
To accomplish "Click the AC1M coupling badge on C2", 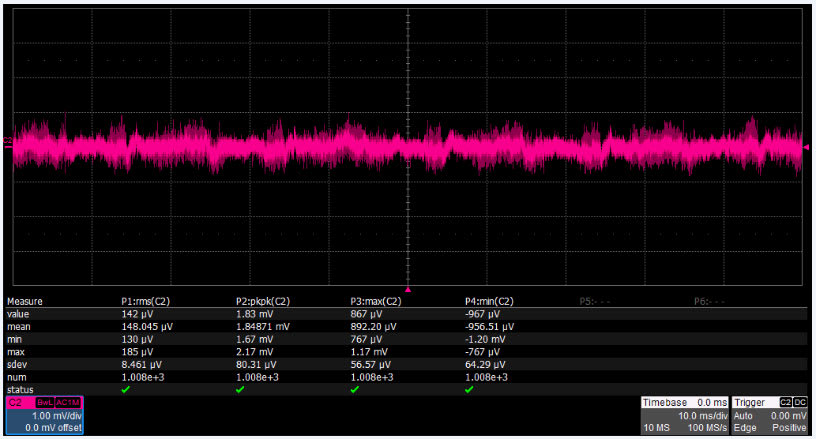I will 68,403.
